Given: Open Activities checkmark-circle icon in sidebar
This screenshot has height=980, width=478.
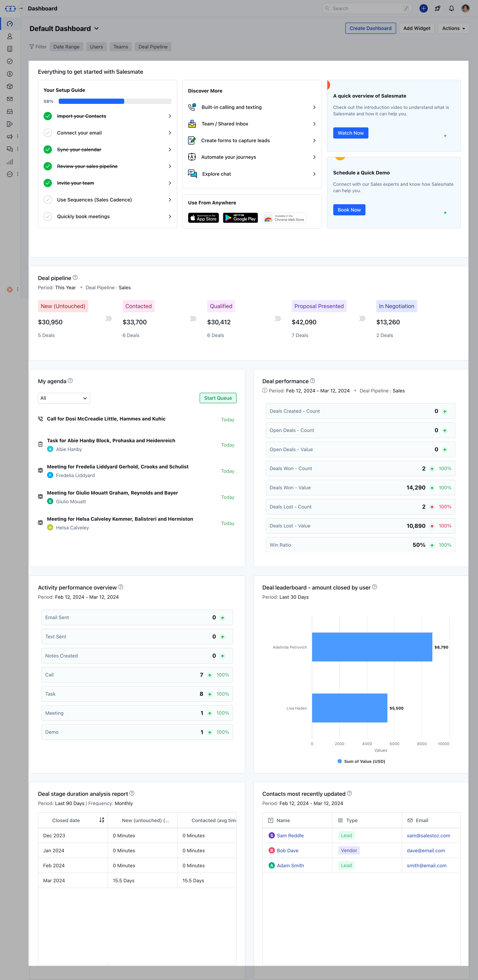Looking at the screenshot, I should (10, 61).
